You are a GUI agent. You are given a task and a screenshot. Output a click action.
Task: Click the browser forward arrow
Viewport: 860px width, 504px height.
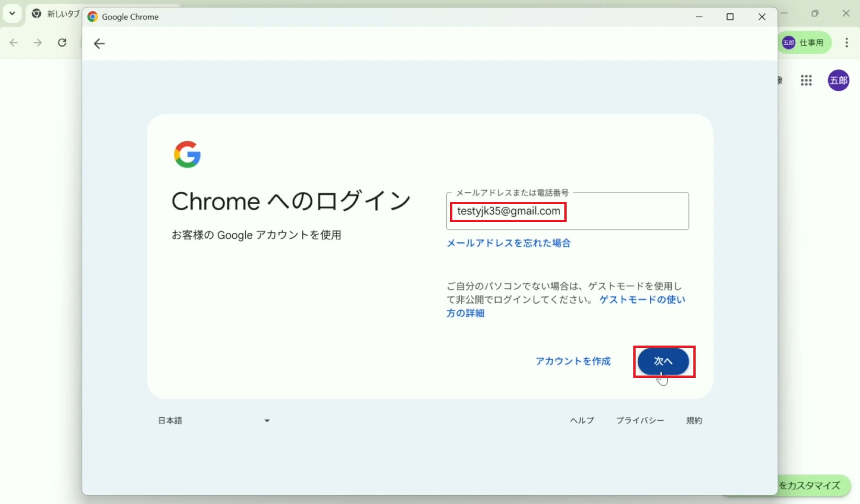pos(38,43)
